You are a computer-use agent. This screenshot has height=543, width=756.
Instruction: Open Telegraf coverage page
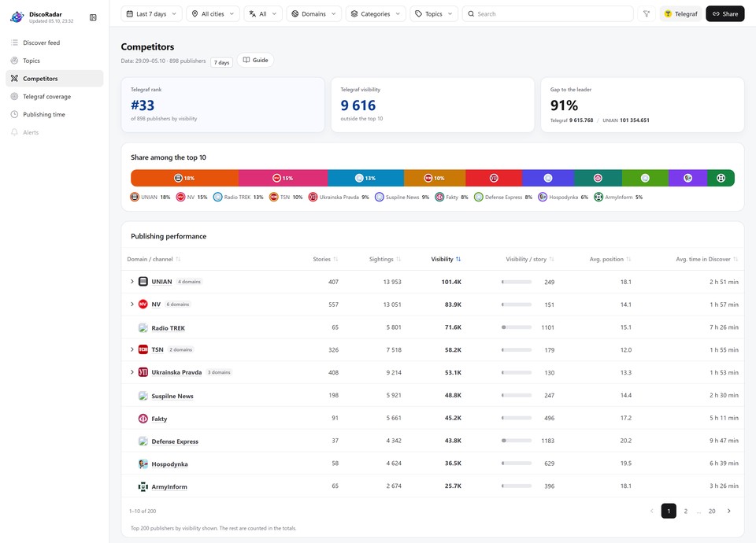[x=54, y=96]
